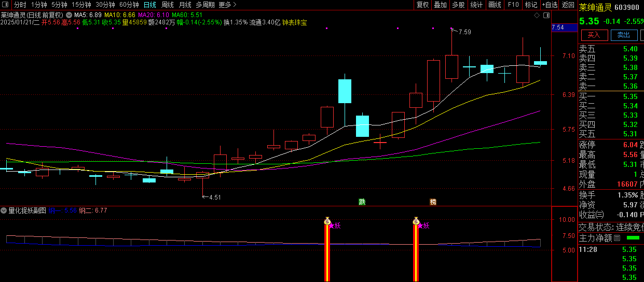Select the 周线 weekly chart tab
Viewport: 644px width, 282px height.
(168, 5)
